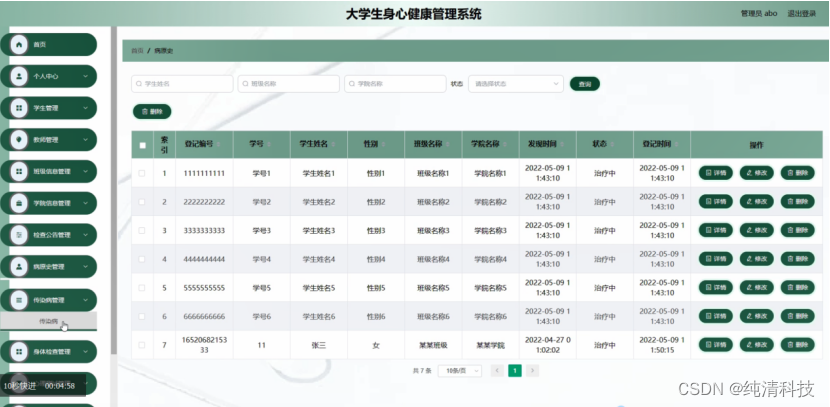Viewport: 830px width, 407px height.
Task: Click the sidebar vertical scrollbar
Action: point(113,191)
